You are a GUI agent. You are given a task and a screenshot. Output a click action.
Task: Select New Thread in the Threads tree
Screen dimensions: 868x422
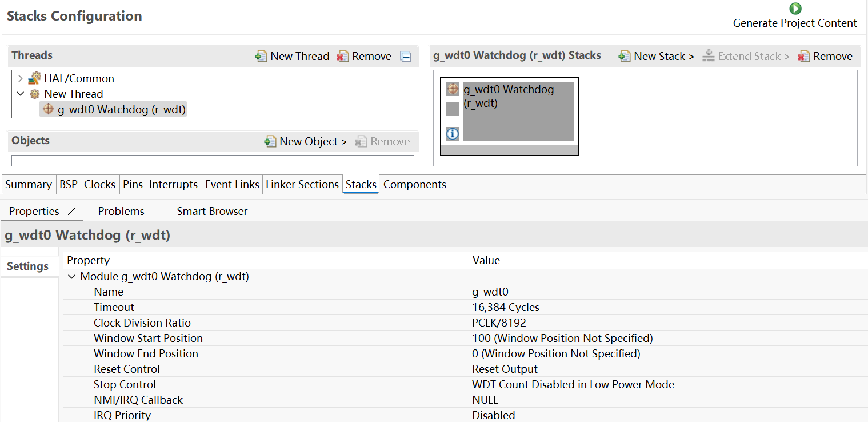pos(74,94)
